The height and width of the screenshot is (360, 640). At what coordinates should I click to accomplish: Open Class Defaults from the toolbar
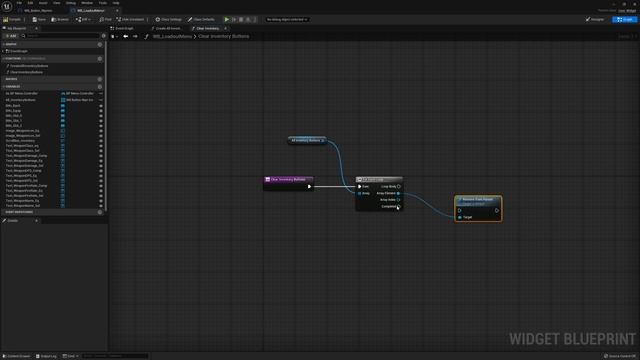pyautogui.click(x=201, y=20)
